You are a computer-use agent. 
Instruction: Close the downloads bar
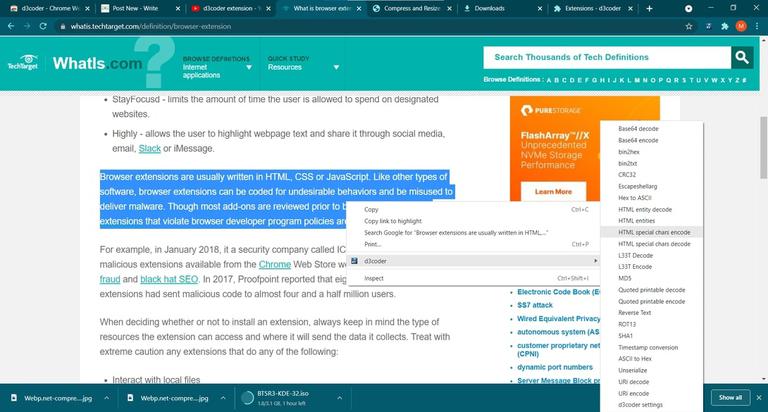(x=759, y=398)
